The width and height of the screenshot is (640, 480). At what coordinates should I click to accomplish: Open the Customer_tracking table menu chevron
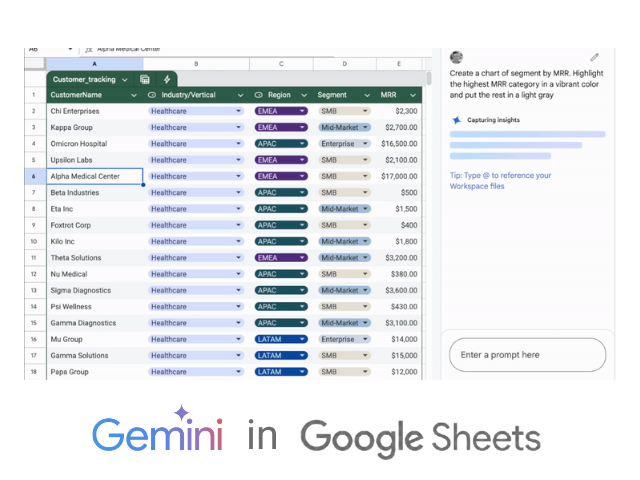(x=125, y=80)
